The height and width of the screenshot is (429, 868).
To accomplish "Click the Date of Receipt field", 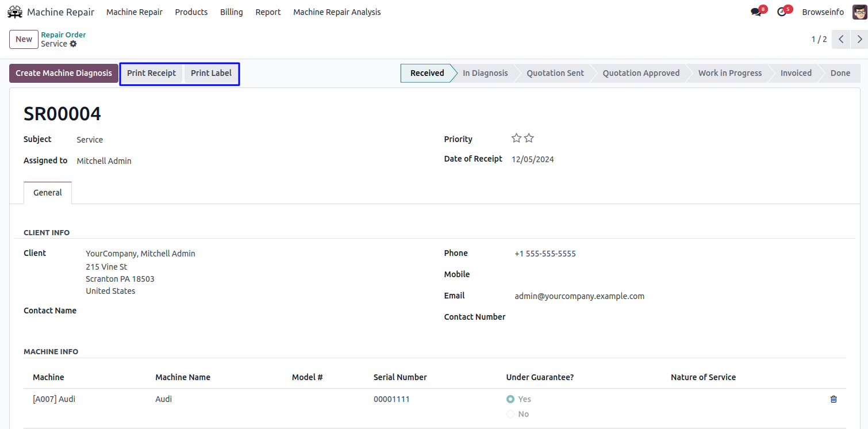I will pyautogui.click(x=532, y=160).
